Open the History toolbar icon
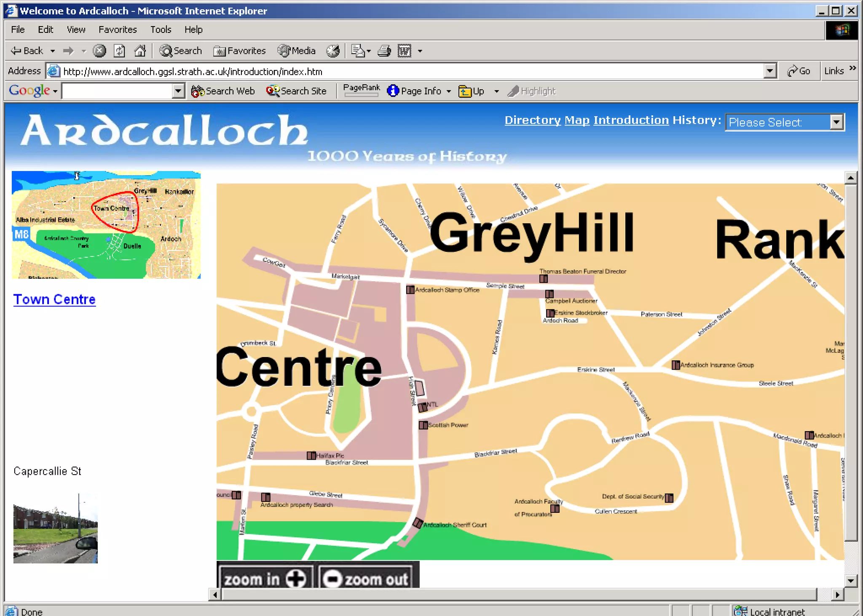The height and width of the screenshot is (616, 863). click(x=333, y=51)
